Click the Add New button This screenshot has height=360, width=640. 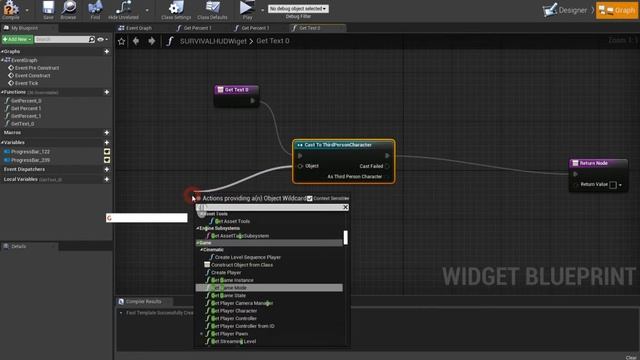tap(17, 39)
